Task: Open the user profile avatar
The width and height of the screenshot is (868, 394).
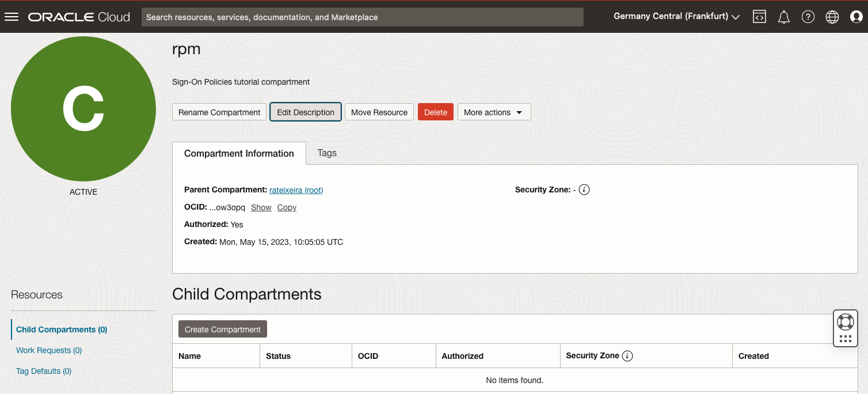Action: [x=856, y=16]
